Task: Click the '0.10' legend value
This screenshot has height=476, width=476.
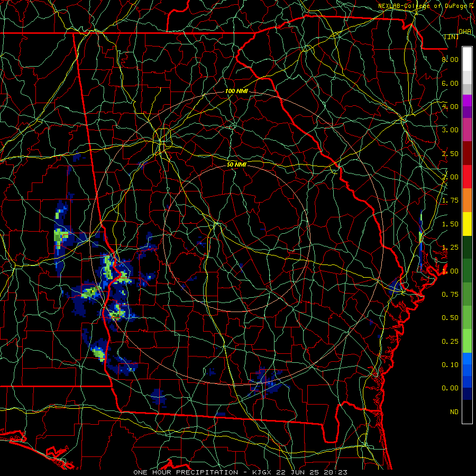Action: (x=450, y=365)
